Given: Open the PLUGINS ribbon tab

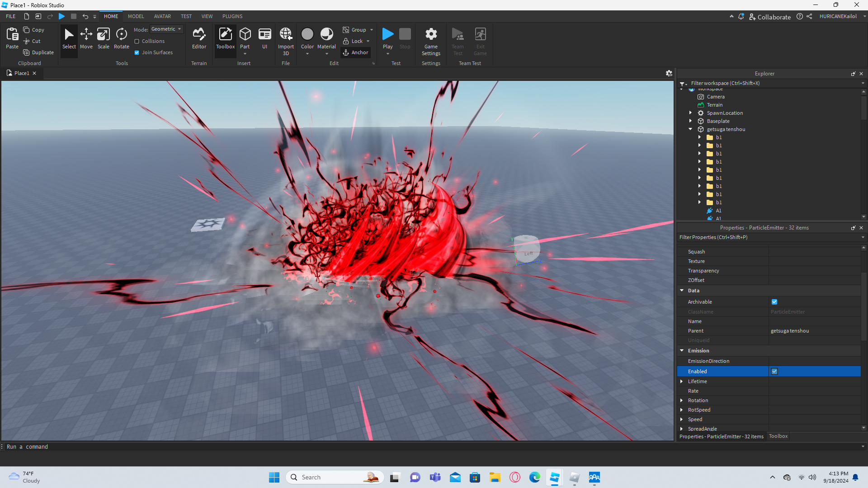Looking at the screenshot, I should click(x=232, y=16).
